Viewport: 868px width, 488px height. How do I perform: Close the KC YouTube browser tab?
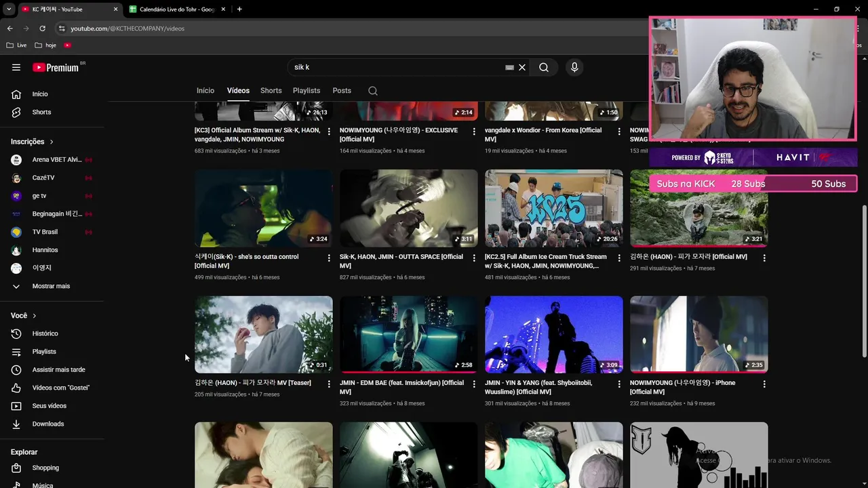(115, 9)
